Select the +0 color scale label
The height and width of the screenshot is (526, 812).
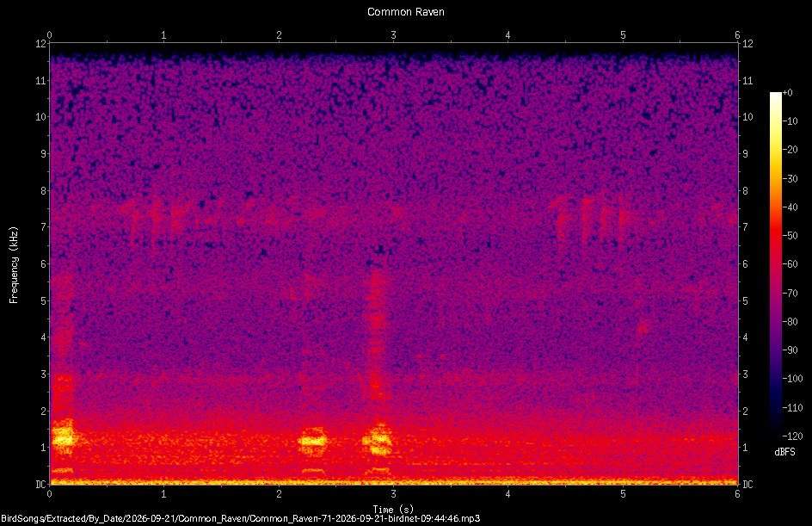click(787, 93)
